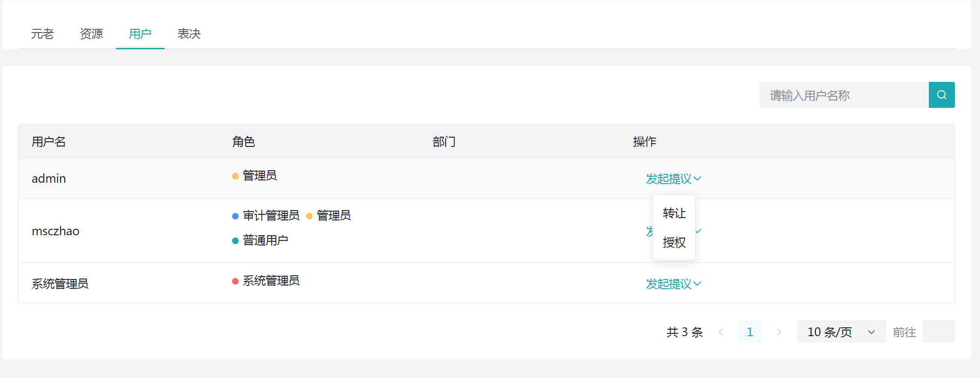Select the active 用户 tab
This screenshot has width=980, height=378.
click(x=140, y=34)
